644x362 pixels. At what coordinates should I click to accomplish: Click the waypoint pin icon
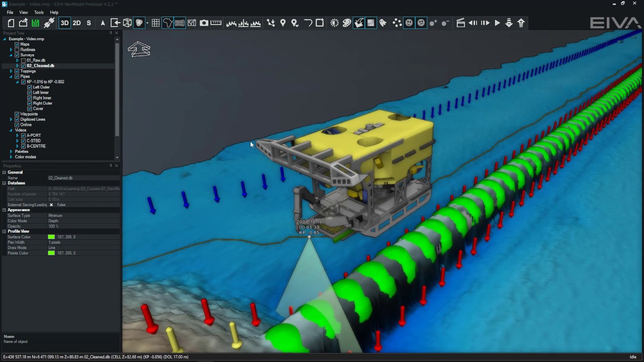point(283,23)
